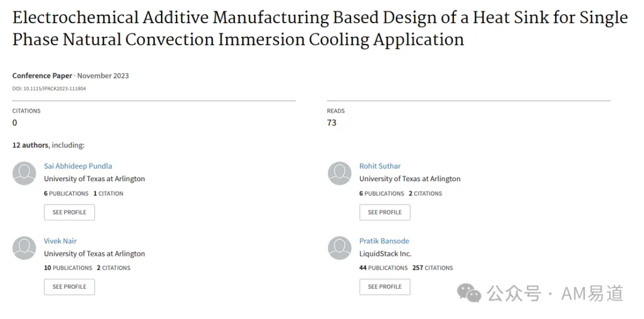Open Pratik Bansode author name link
Screen dimensions: 644x319
tap(384, 241)
